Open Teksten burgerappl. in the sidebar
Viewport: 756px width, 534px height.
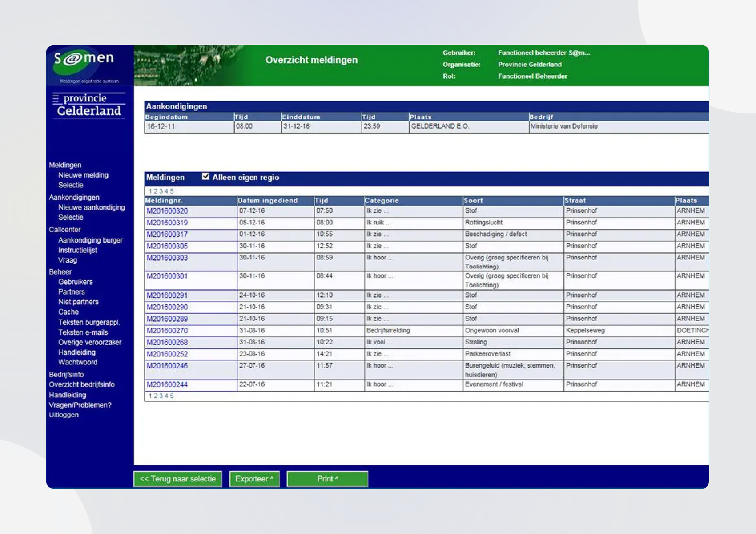(89, 322)
